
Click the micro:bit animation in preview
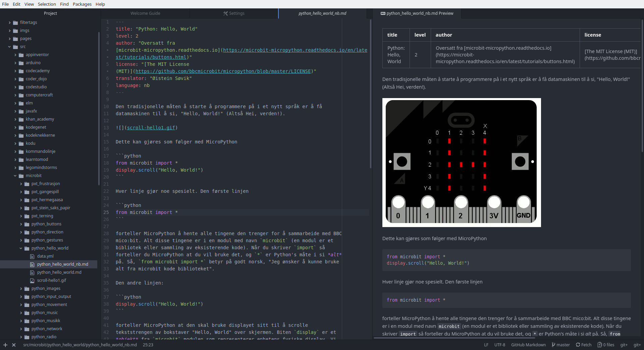[462, 163]
